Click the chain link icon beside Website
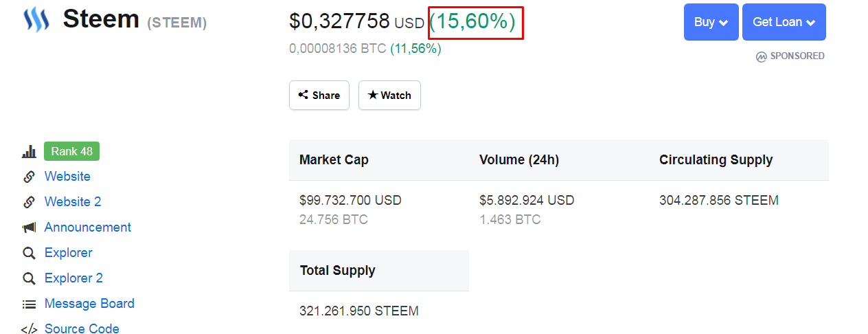Screen dimensions: 868x334 coord(29,177)
